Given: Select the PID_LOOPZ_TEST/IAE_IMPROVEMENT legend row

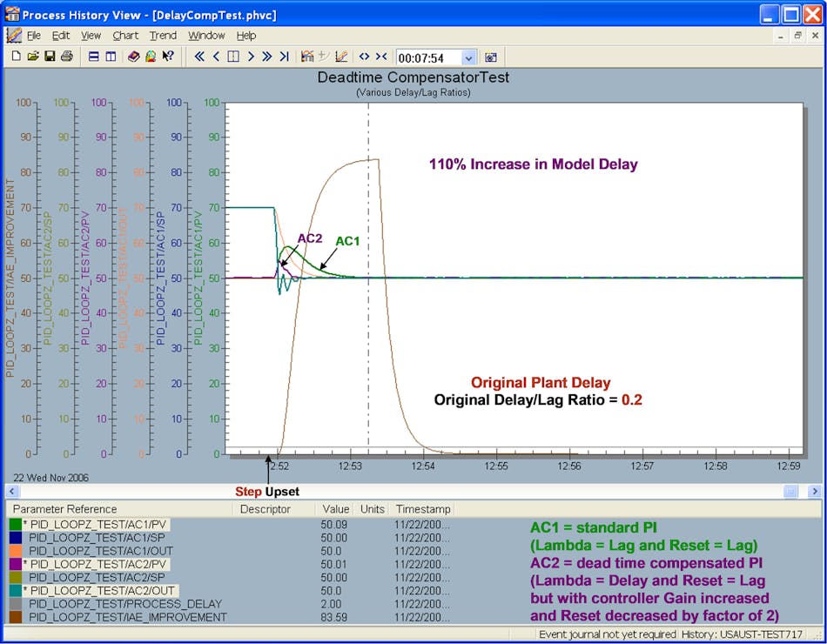Looking at the screenshot, I should coord(128,617).
